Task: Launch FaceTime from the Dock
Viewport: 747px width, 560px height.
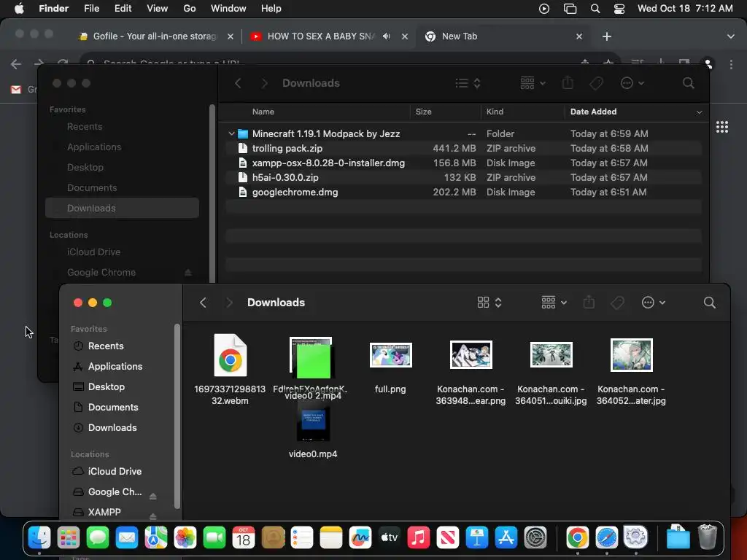Action: [214, 537]
